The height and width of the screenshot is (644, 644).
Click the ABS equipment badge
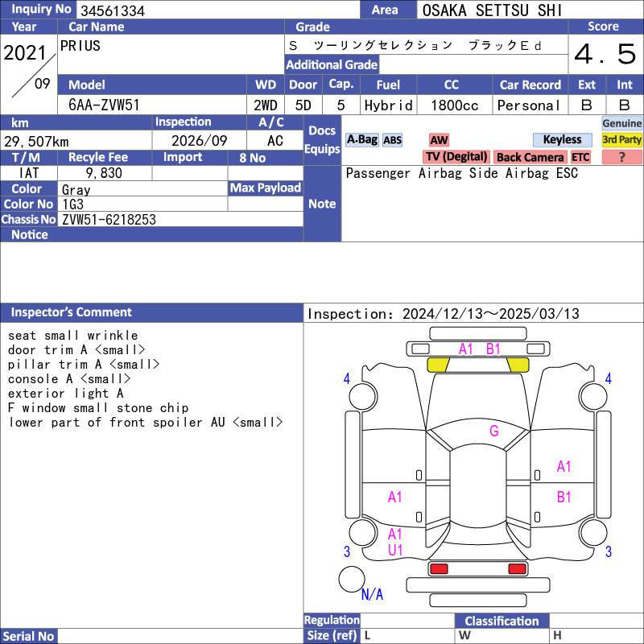(392, 140)
